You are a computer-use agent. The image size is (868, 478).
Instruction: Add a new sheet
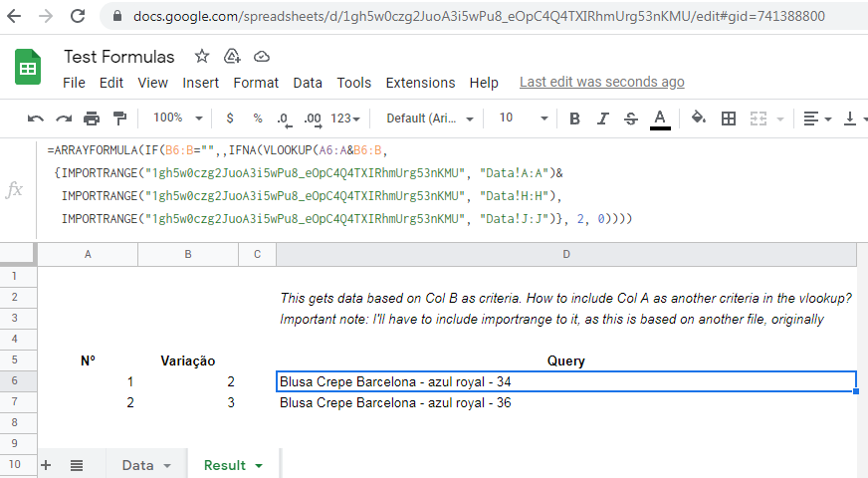click(46, 465)
